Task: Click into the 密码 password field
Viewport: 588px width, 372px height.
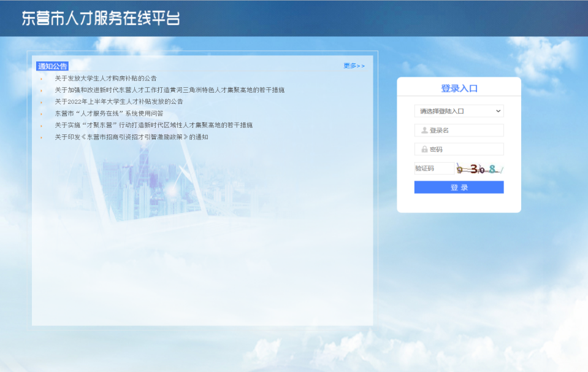Action: pyautogui.click(x=465, y=149)
